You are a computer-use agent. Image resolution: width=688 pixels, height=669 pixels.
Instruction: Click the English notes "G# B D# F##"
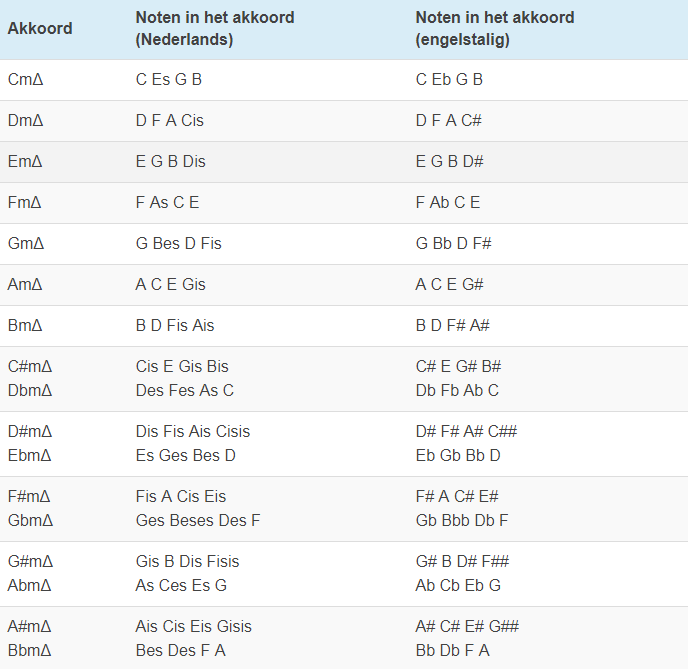pyautogui.click(x=462, y=562)
